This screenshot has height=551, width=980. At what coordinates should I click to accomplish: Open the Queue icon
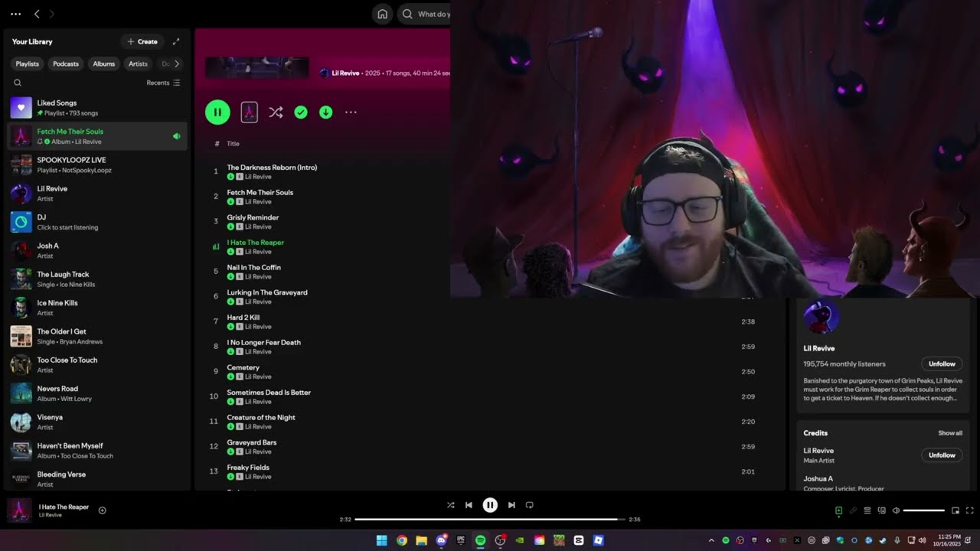tap(867, 510)
